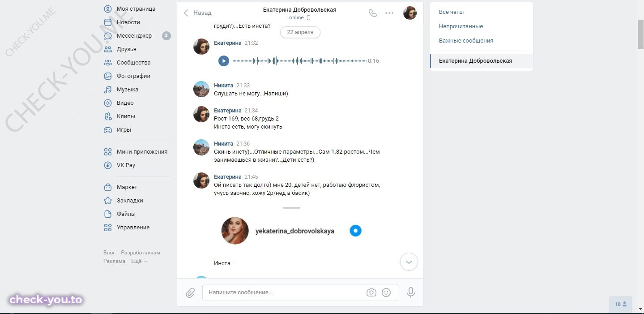Click the 22 апреля date pill

pyautogui.click(x=300, y=32)
